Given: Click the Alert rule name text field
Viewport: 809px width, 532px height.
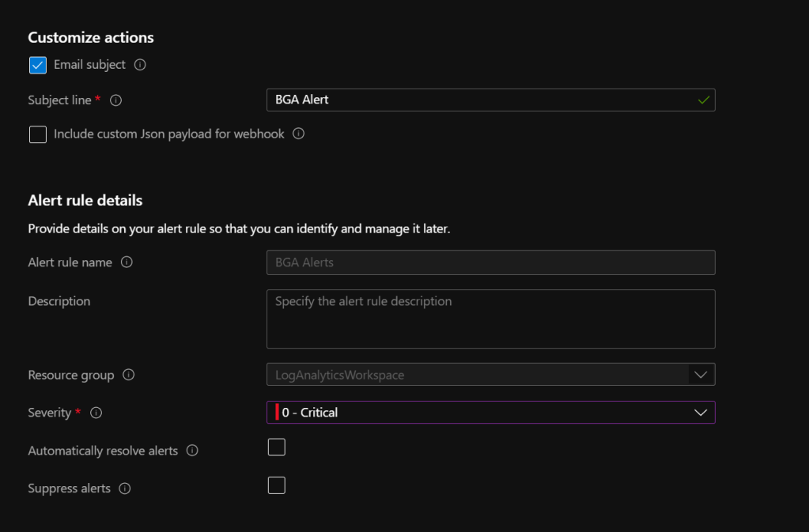Looking at the screenshot, I should pos(490,262).
